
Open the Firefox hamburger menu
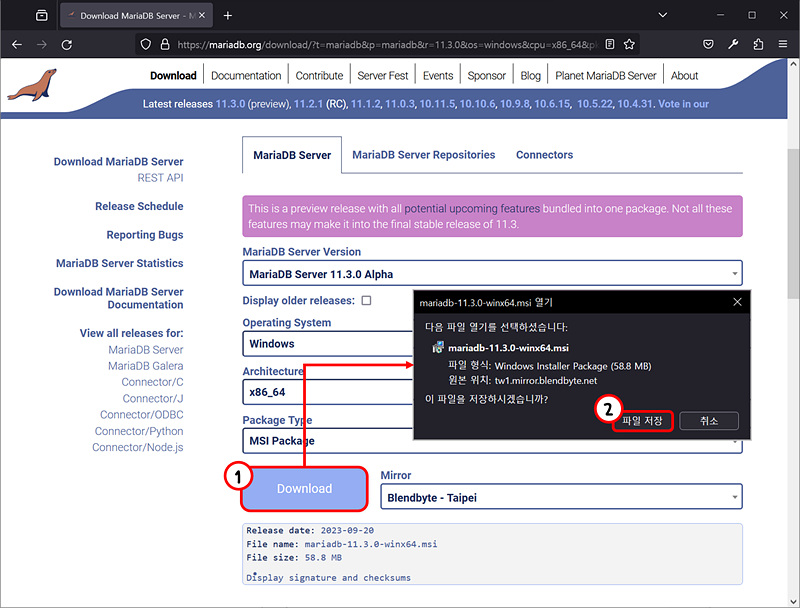(x=783, y=44)
